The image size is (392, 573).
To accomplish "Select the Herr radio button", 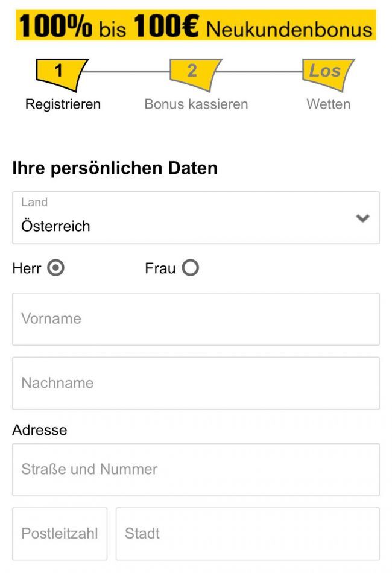I will [55, 268].
